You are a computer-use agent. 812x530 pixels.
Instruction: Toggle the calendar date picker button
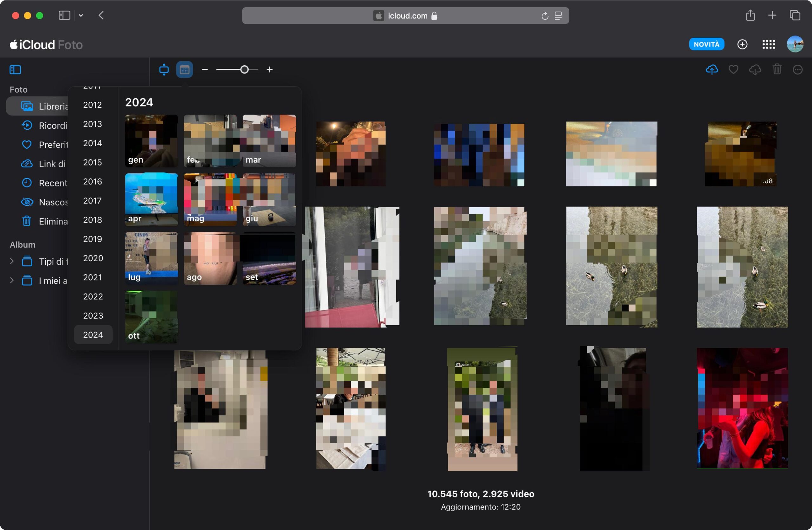pos(185,69)
